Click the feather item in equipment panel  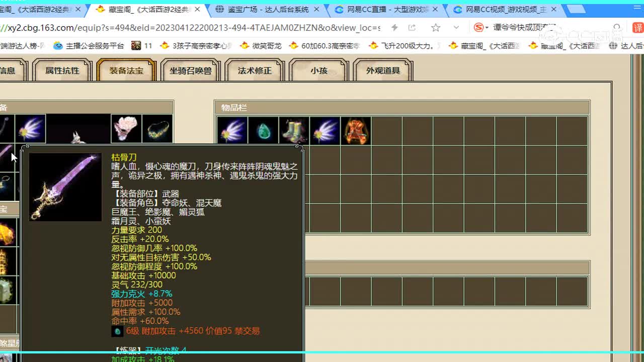coord(30,129)
